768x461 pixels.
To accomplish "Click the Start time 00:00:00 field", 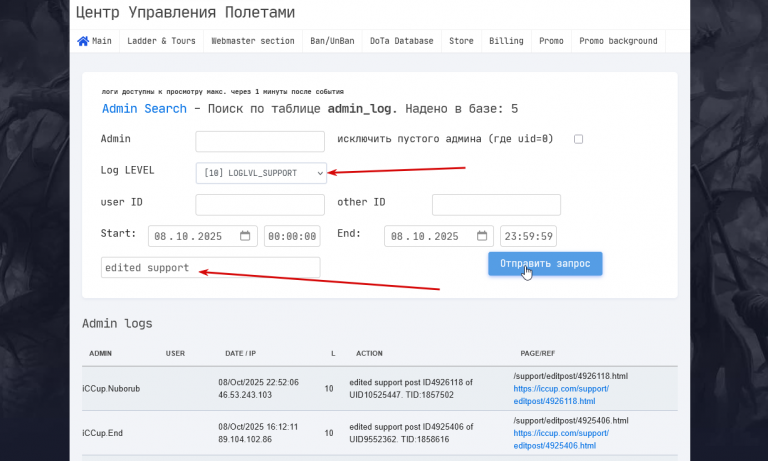I will coord(292,236).
